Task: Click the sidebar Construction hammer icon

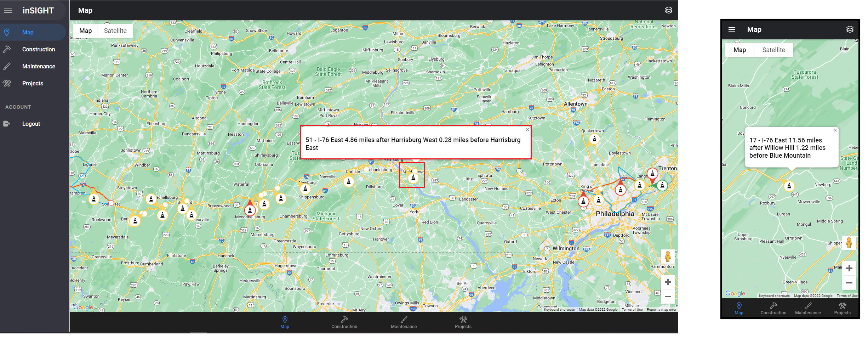Action: pyautogui.click(x=7, y=49)
